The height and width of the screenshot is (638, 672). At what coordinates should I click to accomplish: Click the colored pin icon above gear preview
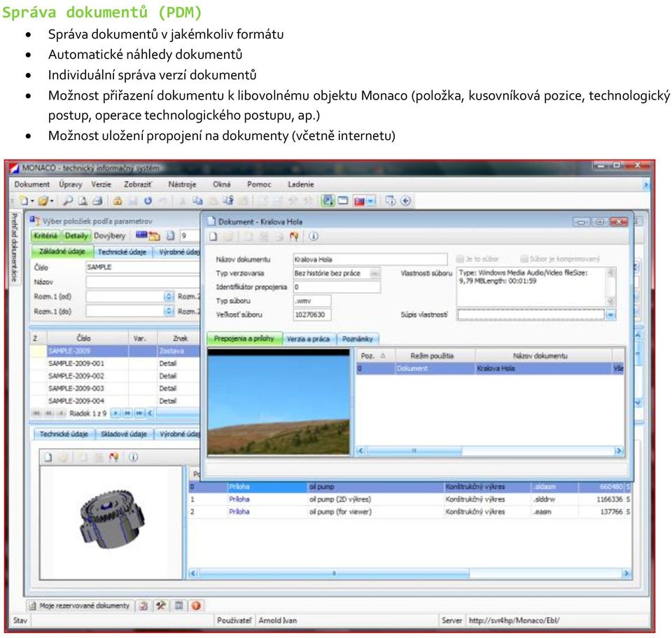(113, 457)
